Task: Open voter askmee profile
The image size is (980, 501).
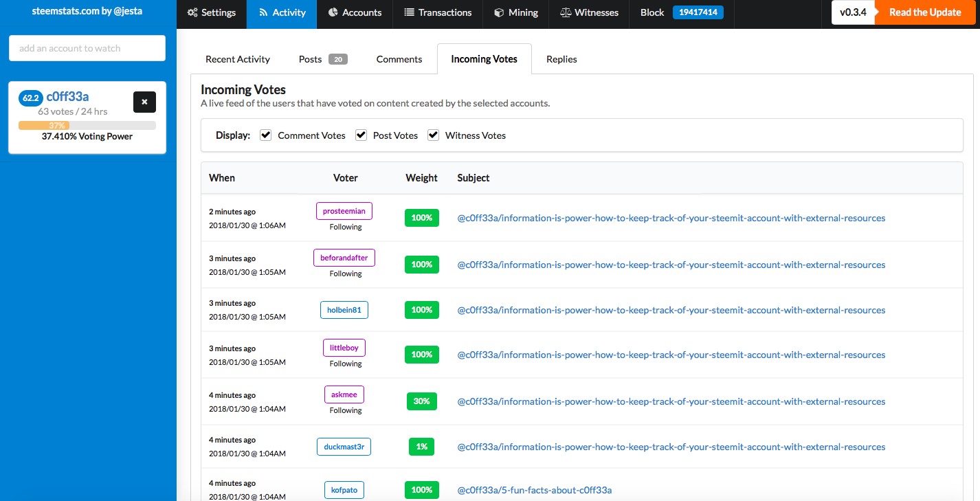Action: (x=344, y=394)
